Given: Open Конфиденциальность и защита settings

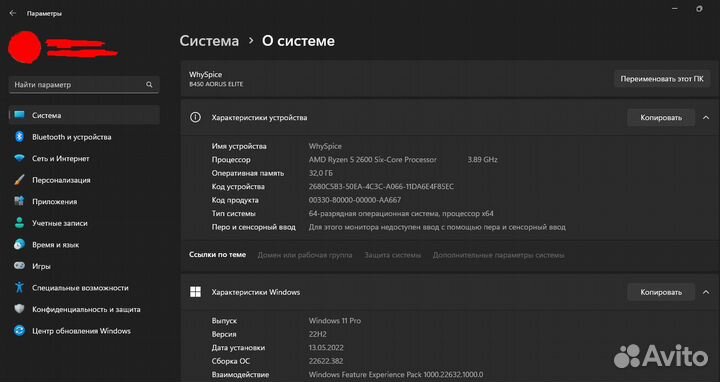Looking at the screenshot, I should coord(84,309).
